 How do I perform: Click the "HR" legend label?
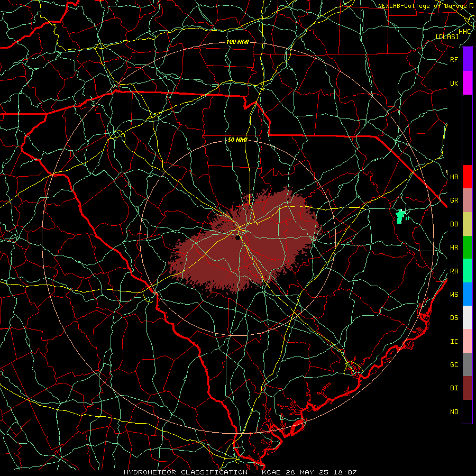(x=454, y=248)
